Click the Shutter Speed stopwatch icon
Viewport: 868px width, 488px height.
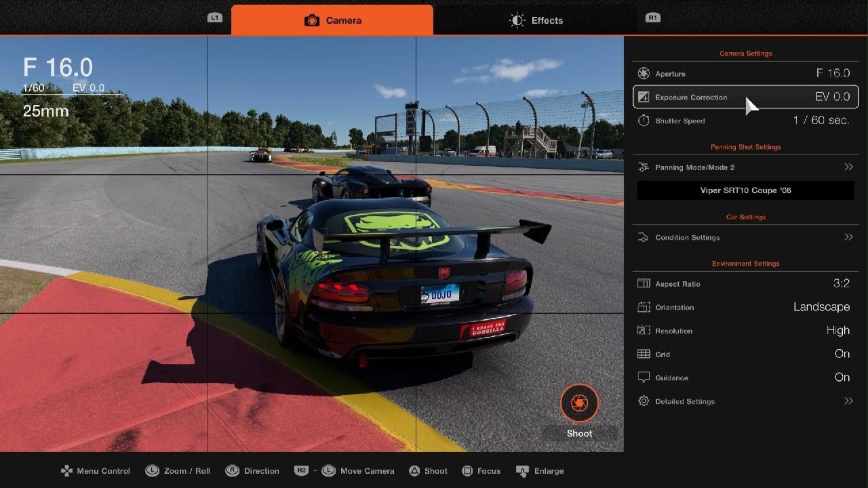644,121
